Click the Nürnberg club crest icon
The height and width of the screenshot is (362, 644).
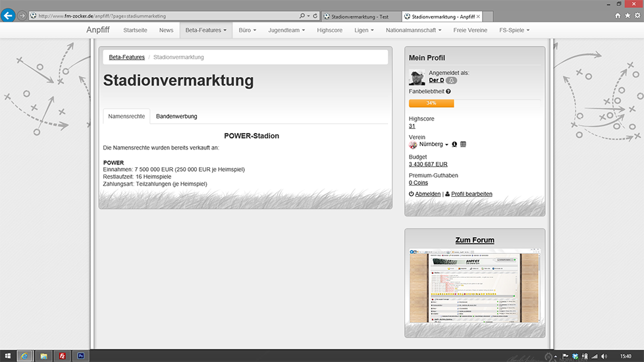coord(413,144)
